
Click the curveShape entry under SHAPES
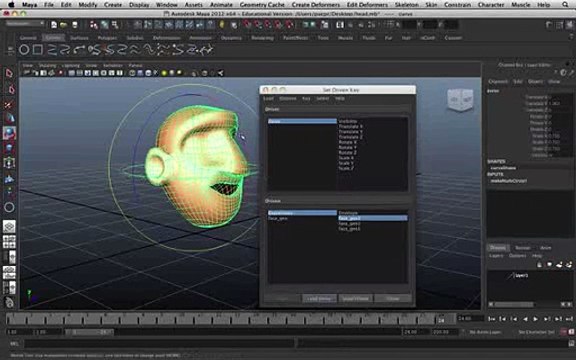coord(503,168)
